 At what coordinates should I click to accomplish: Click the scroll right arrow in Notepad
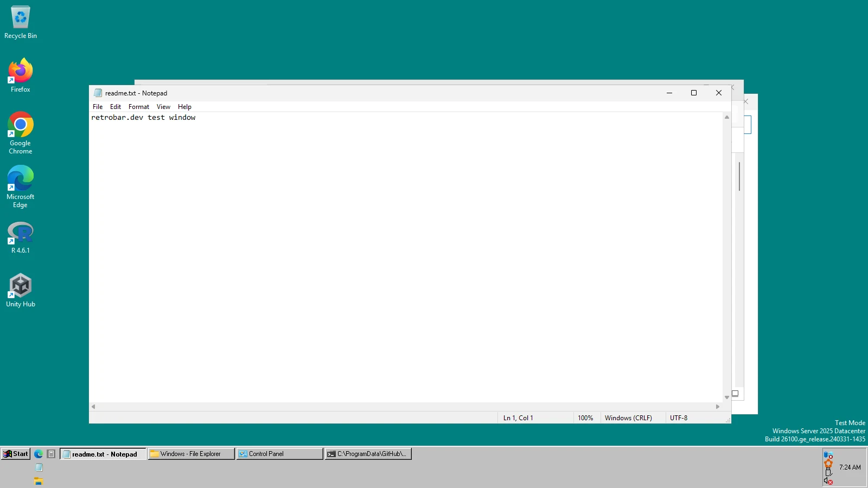coord(718,407)
